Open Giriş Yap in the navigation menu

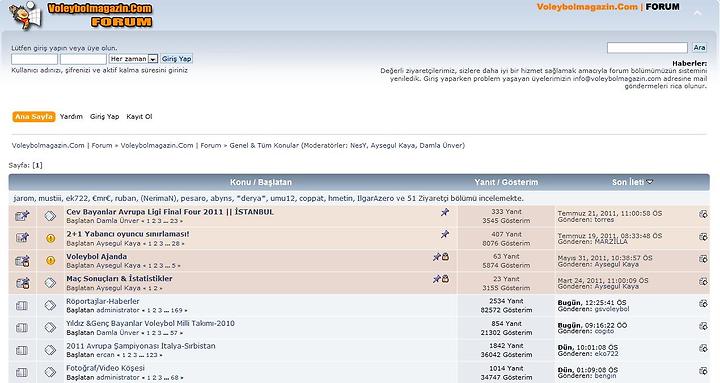tap(104, 117)
